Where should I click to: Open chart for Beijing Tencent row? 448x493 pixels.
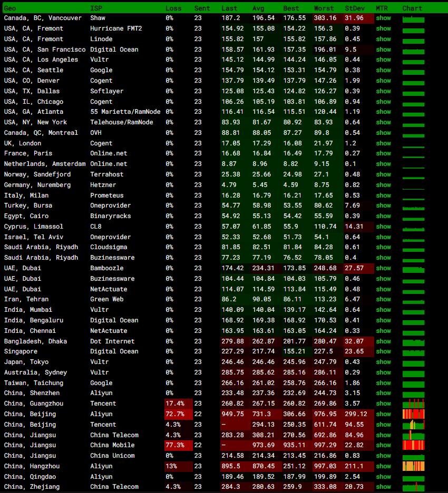tap(413, 425)
